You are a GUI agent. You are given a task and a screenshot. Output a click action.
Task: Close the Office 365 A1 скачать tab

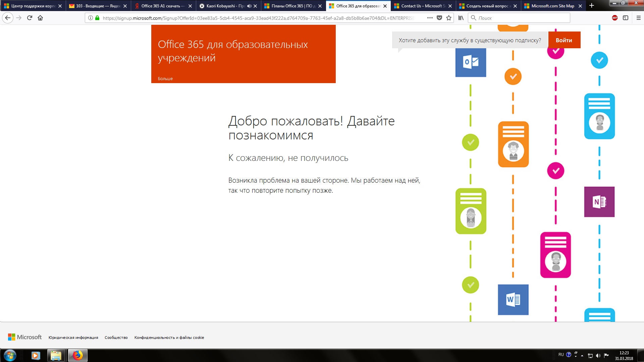point(190,6)
